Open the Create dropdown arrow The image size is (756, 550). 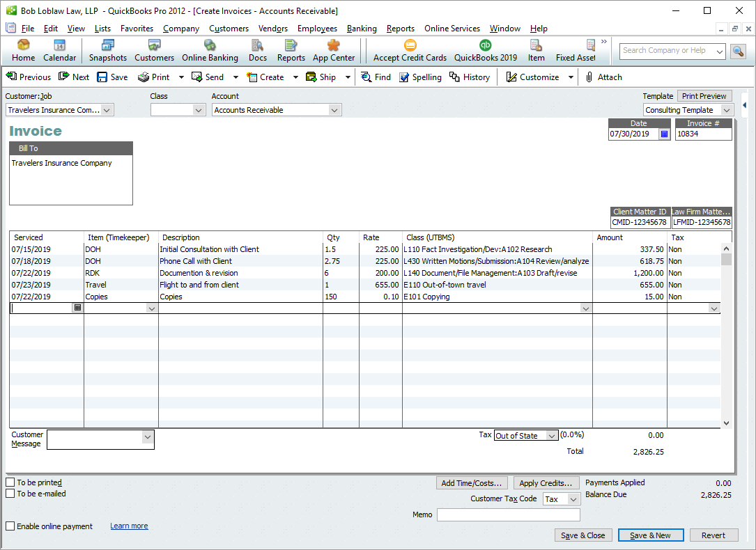click(295, 77)
